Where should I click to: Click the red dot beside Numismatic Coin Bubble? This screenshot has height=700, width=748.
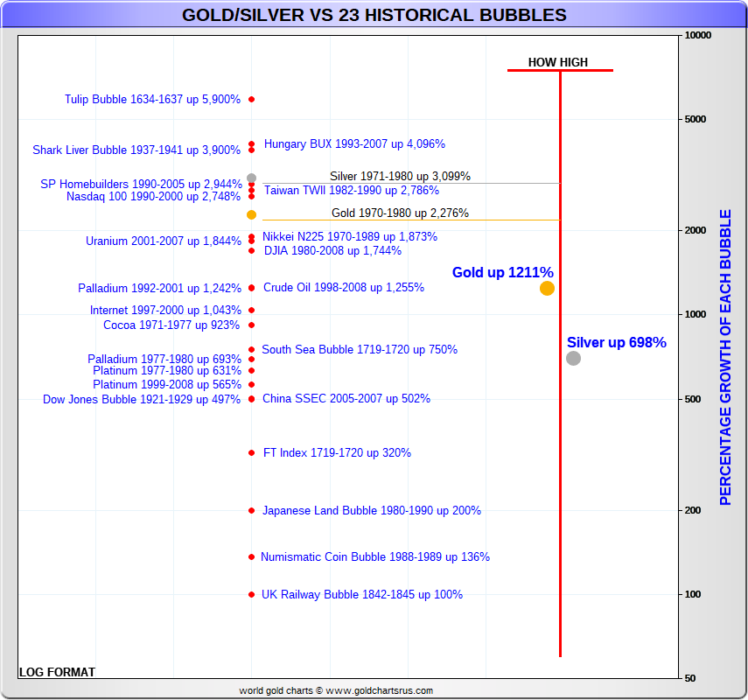coord(251,556)
